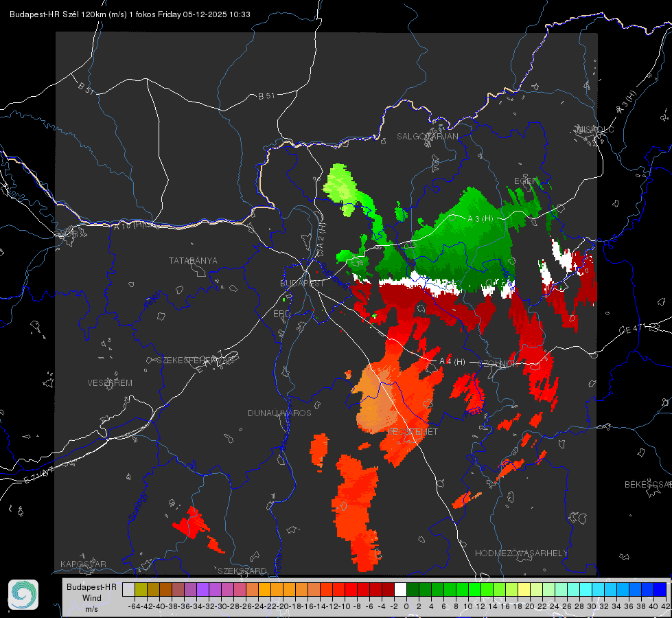Click the ÉRD town label
The image size is (672, 618).
coord(281,314)
